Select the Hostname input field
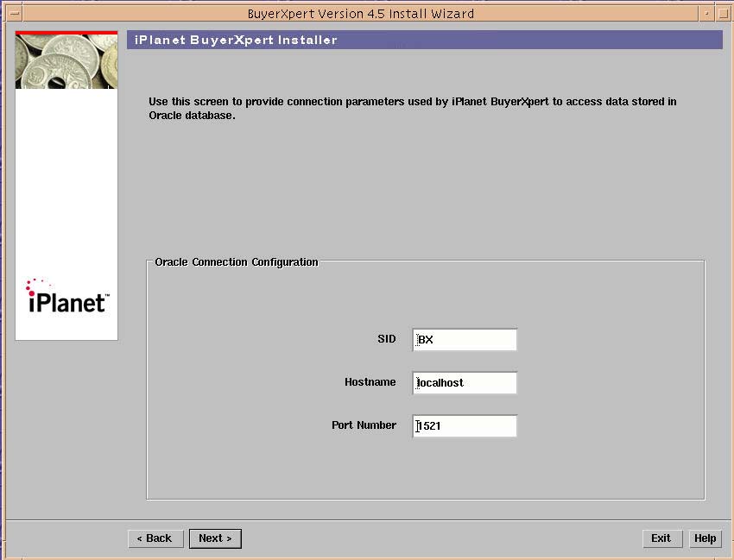 click(x=465, y=383)
